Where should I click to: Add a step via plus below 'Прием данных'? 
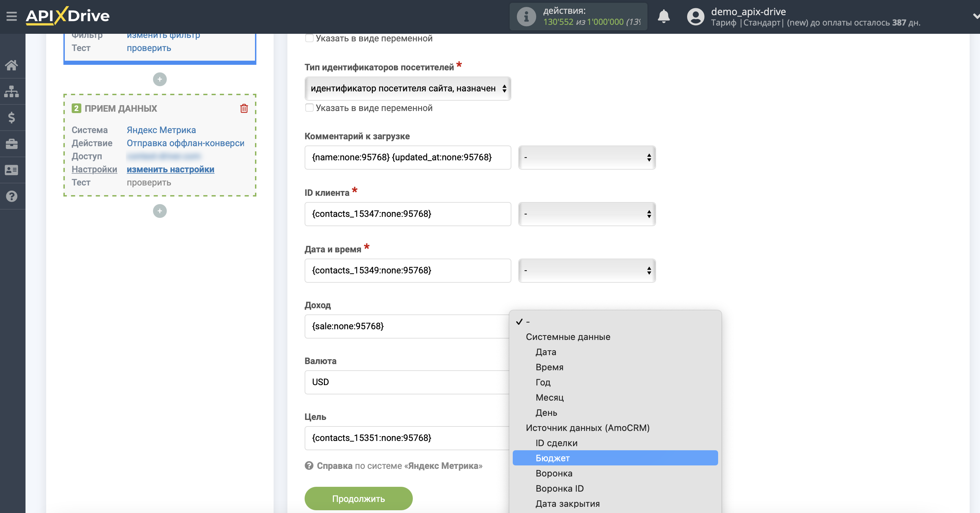click(x=160, y=211)
